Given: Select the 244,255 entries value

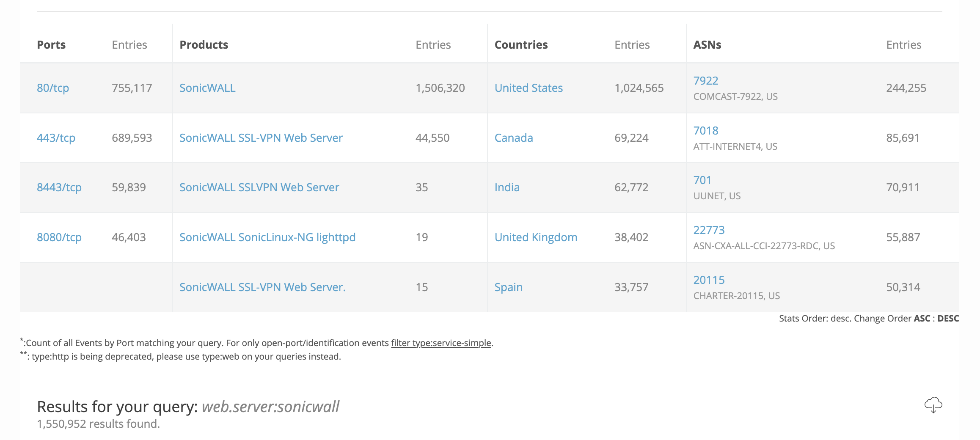Looking at the screenshot, I should 906,88.
